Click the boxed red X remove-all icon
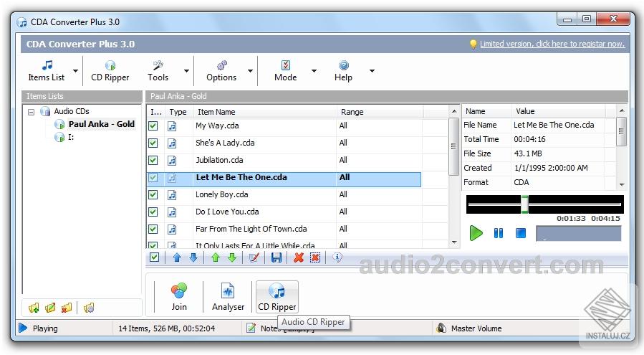 click(315, 257)
